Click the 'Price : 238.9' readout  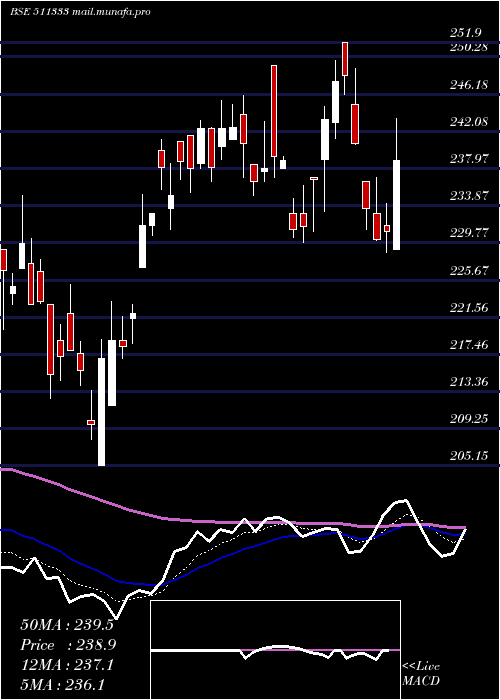pyautogui.click(x=67, y=645)
